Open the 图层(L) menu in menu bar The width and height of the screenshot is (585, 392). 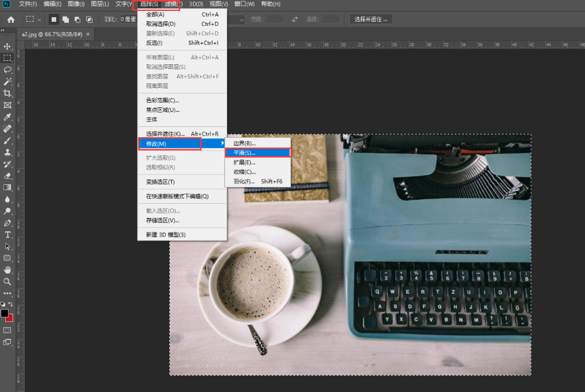pos(100,4)
